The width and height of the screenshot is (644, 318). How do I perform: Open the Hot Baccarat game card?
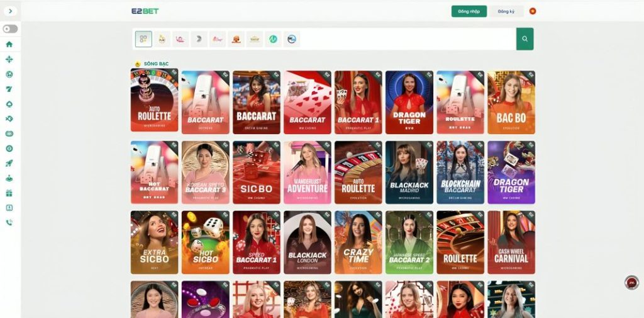155,173
